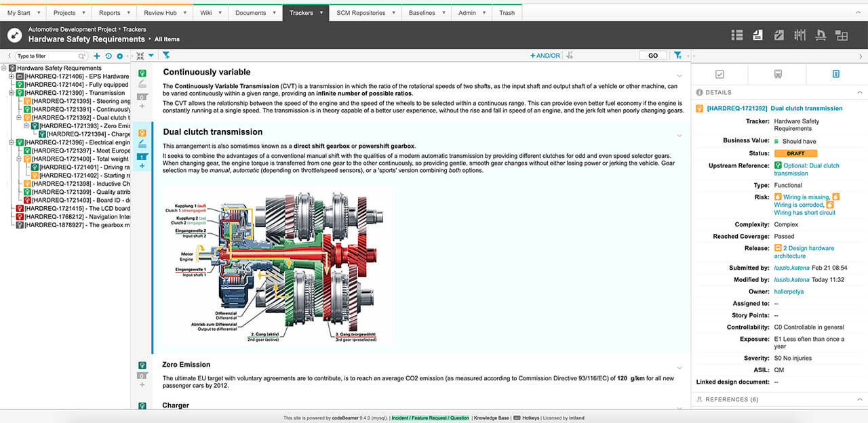This screenshot has width=868, height=423.
Task: Click the keyboard Hotkeys icon in footer
Action: (517, 418)
